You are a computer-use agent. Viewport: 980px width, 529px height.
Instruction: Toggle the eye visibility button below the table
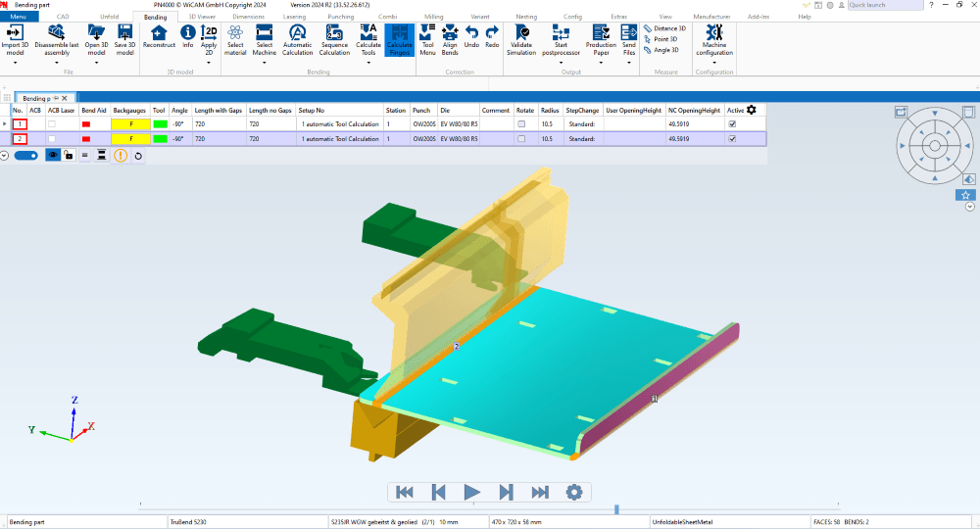52,155
